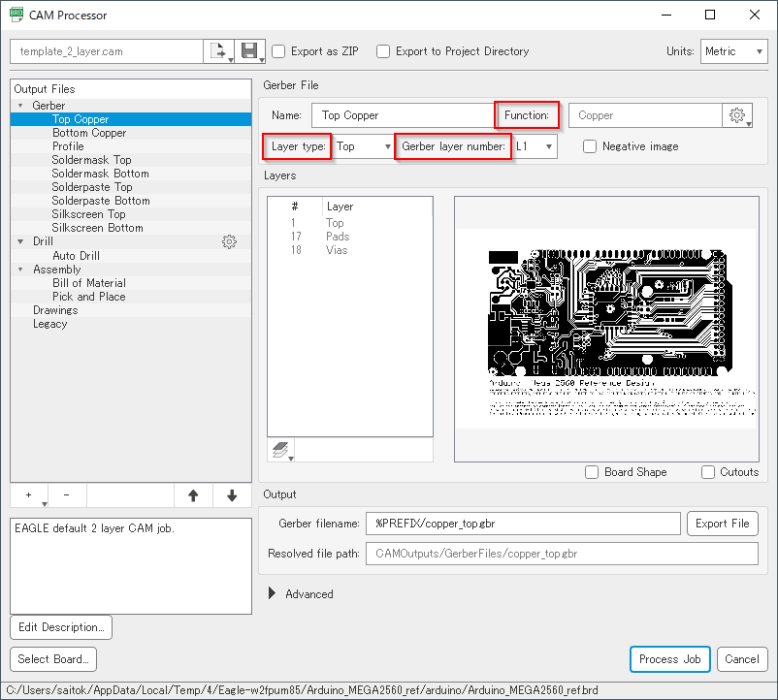The width and height of the screenshot is (778, 700).
Task: Open the Copper function settings gear
Action: pos(738,114)
